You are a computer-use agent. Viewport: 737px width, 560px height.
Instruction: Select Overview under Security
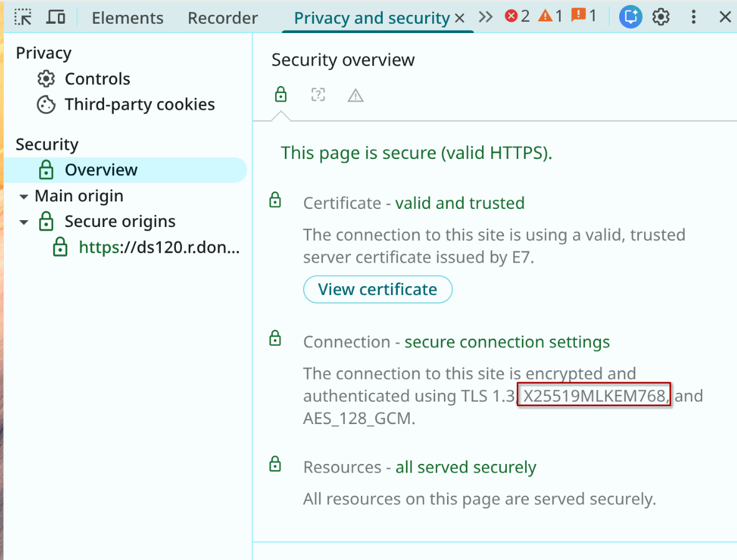[100, 170]
